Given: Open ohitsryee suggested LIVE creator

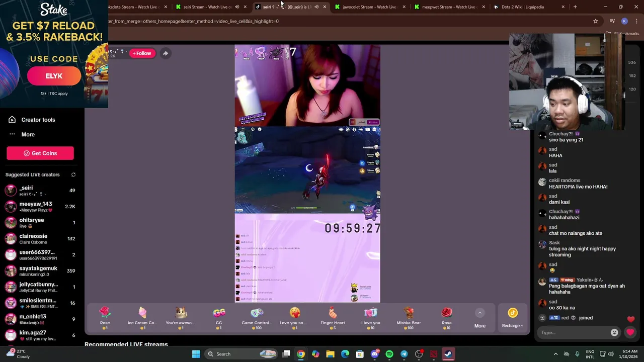Looking at the screenshot, I should click(x=40, y=223).
